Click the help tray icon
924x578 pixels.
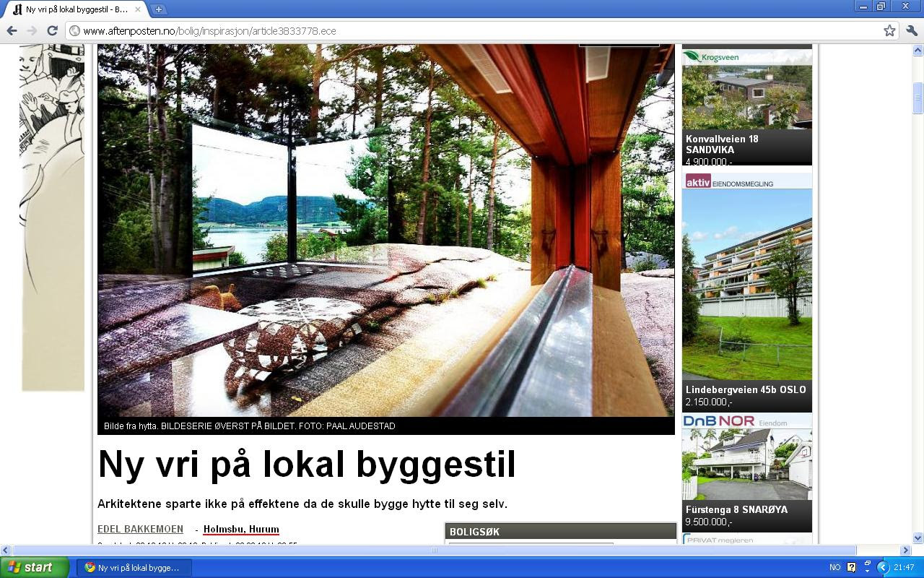851,567
